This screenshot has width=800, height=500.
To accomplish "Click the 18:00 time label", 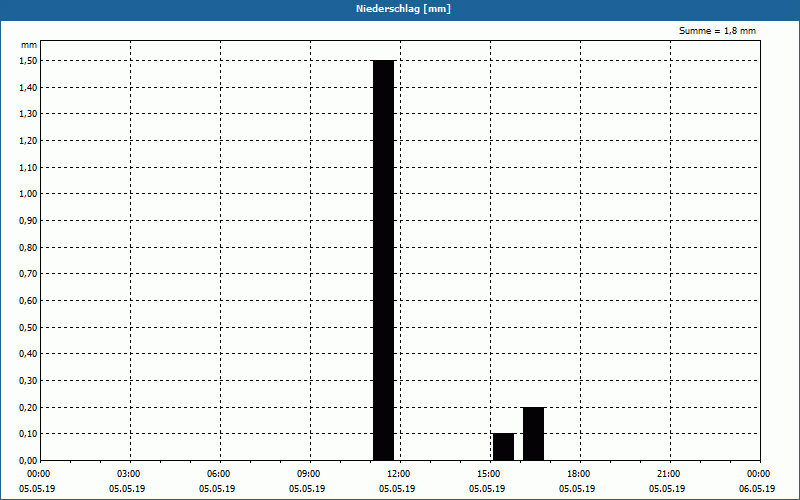I will tap(581, 474).
